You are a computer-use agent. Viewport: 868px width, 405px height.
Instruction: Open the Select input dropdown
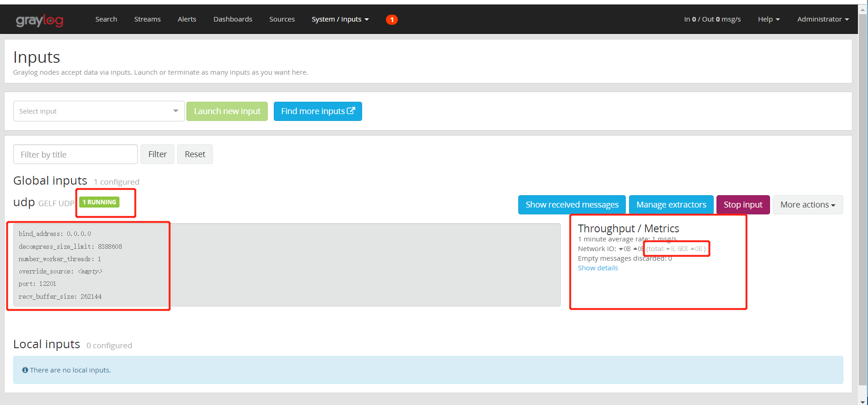99,111
